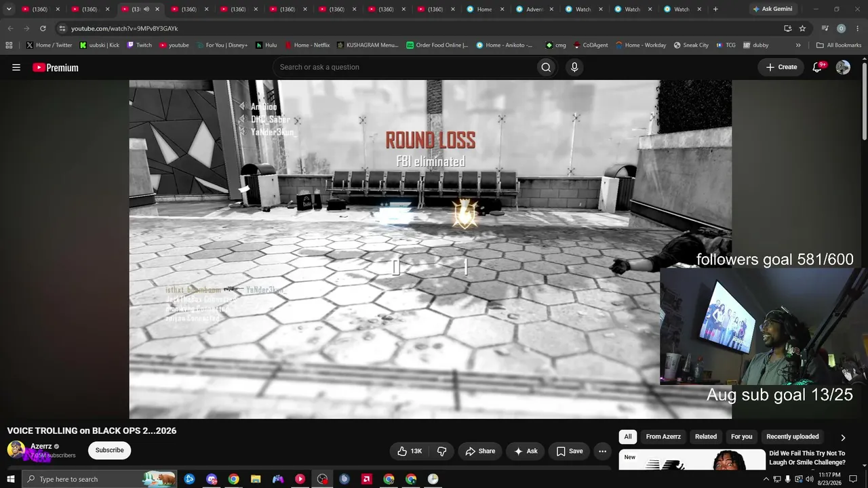Viewport: 868px width, 488px height.
Task: Reload the page in Chrome
Action: click(43, 28)
